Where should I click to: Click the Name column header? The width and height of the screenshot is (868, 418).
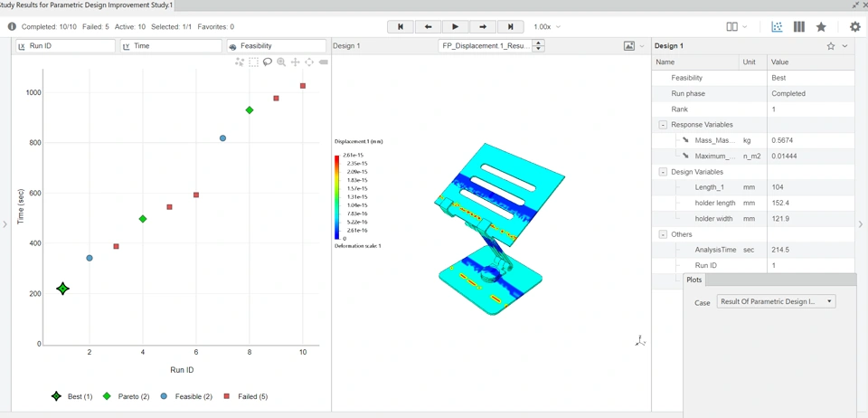(x=696, y=62)
